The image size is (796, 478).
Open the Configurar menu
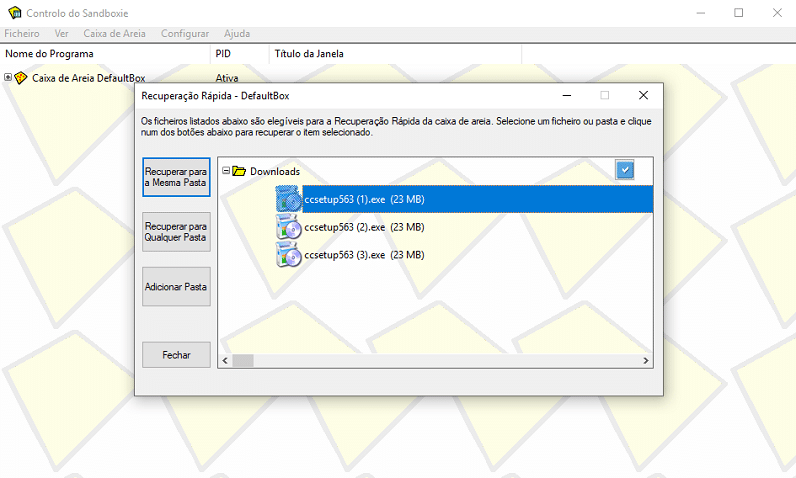coord(185,33)
